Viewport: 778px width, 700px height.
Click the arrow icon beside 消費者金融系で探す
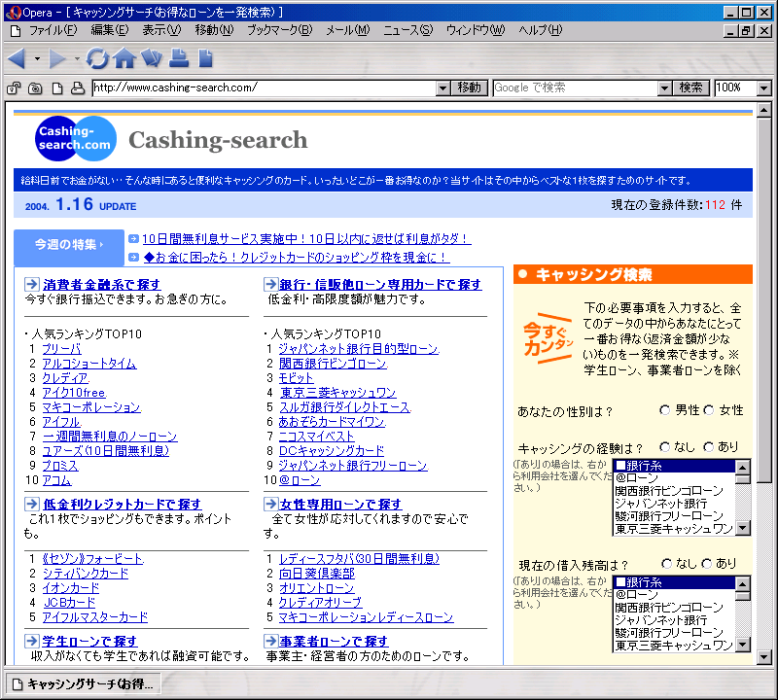(32, 284)
